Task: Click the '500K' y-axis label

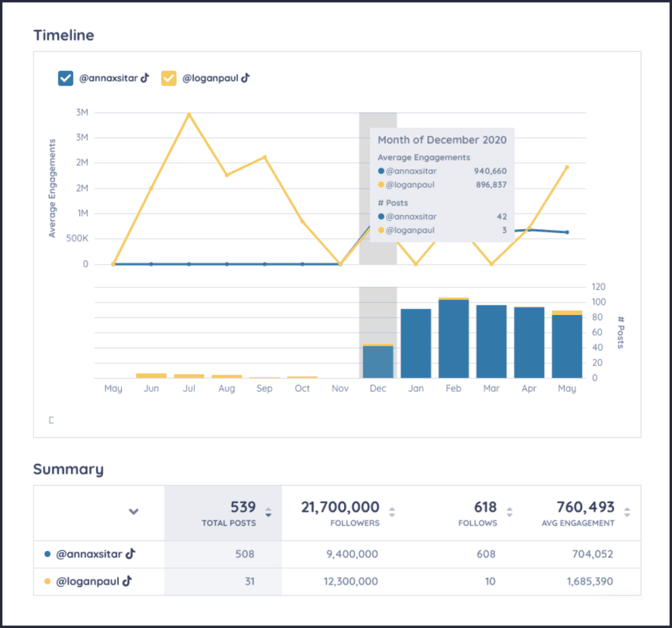Action: [77, 239]
